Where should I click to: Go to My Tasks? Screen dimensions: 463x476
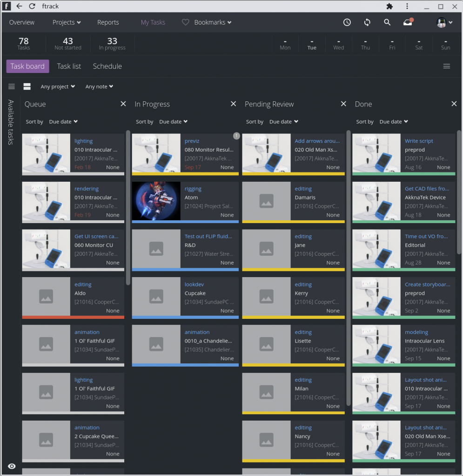coord(153,22)
